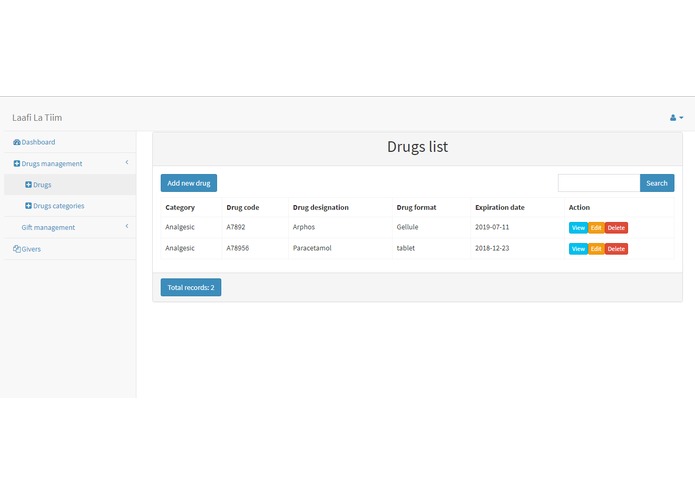Screen dimensions: 695x494
Task: Click the Total records: 2 badge
Action: pyautogui.click(x=191, y=288)
